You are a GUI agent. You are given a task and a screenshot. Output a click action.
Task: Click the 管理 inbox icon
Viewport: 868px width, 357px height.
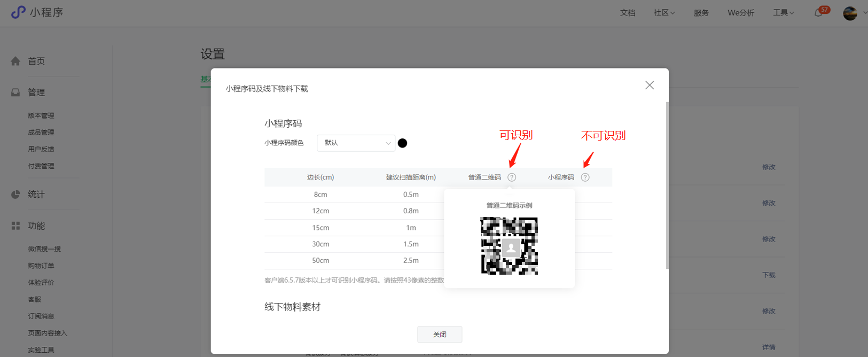pos(15,92)
